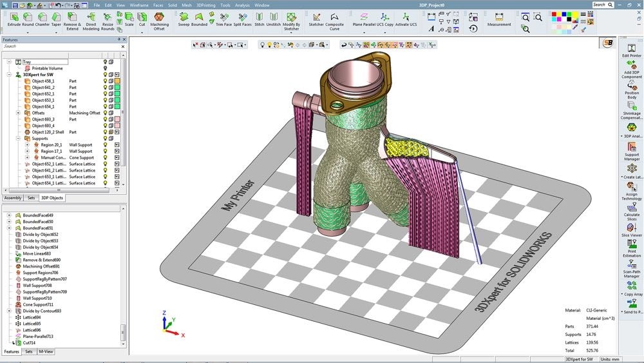The width and height of the screenshot is (644, 363).
Task: Toggle the checkbox for Region 20_1
Action: 117,145
